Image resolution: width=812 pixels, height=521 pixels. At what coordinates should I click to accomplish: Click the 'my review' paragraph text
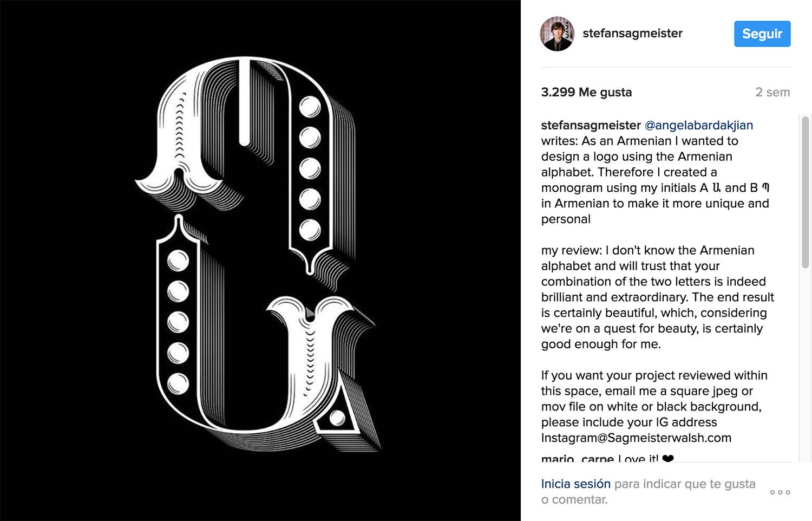[x=655, y=297]
